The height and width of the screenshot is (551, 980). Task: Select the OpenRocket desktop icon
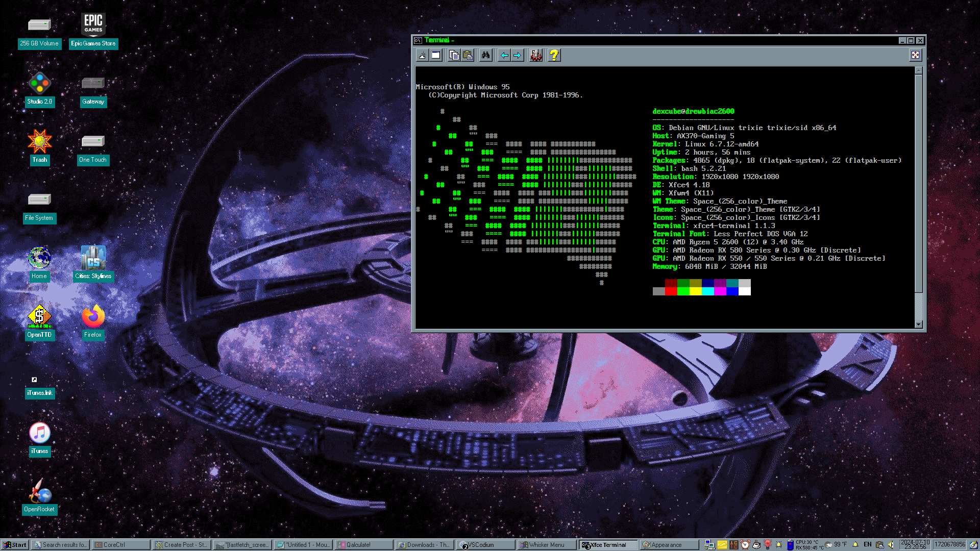point(39,496)
